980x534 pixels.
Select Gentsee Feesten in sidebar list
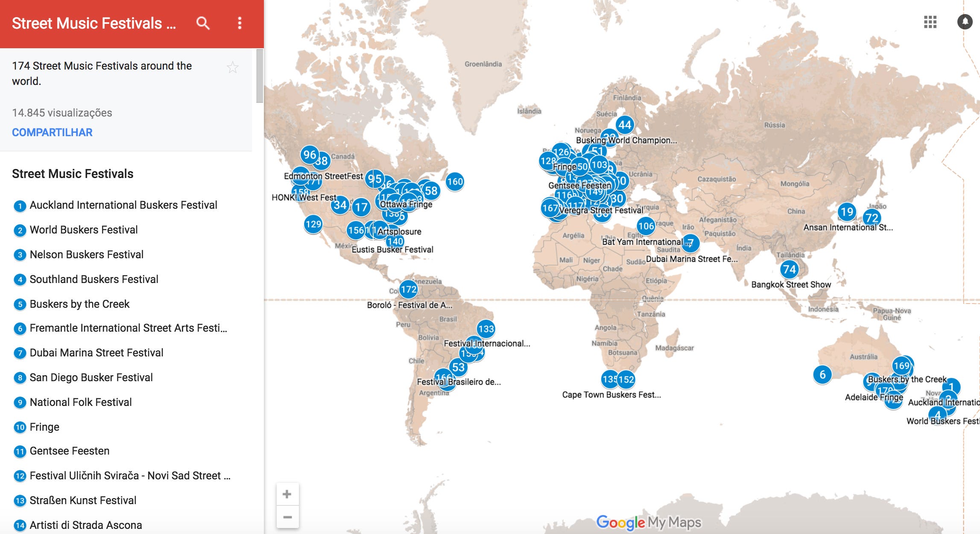click(61, 451)
